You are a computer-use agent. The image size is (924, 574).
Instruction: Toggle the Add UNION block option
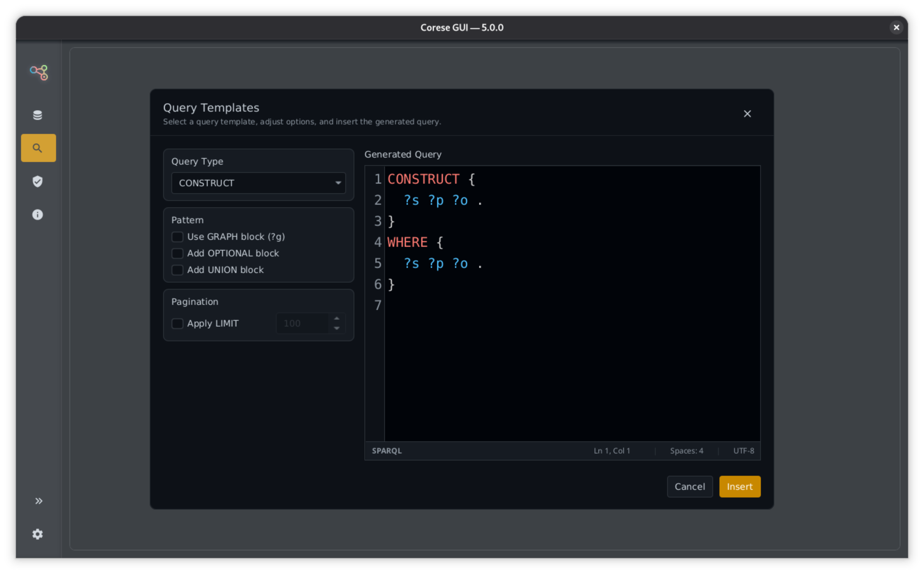pos(177,269)
